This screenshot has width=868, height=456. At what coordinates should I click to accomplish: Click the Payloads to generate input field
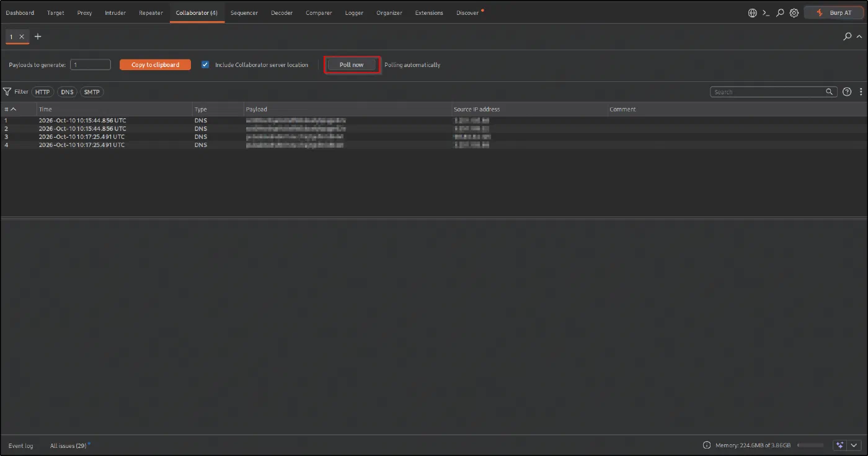coord(91,65)
